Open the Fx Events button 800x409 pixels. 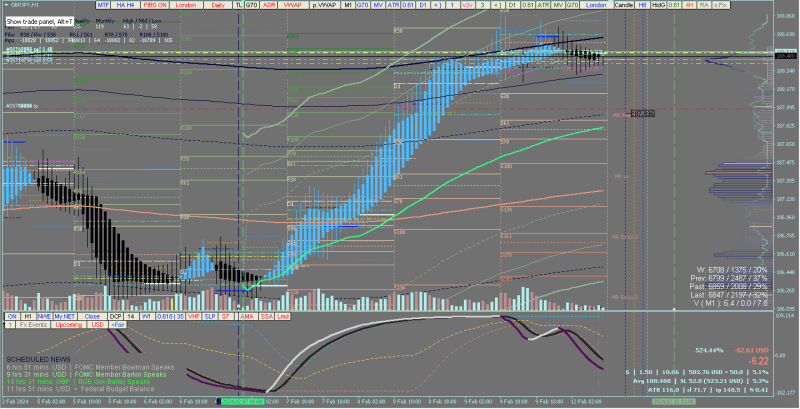point(33,325)
